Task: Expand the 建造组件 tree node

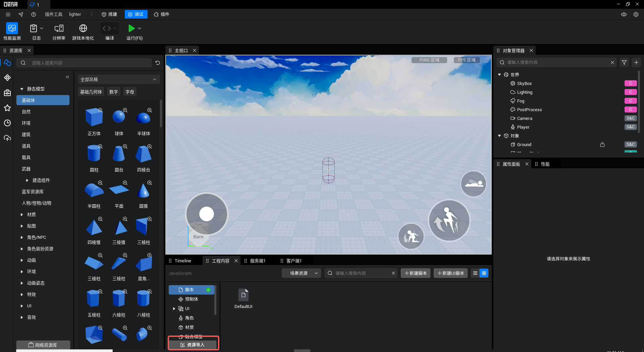Action: click(x=27, y=180)
